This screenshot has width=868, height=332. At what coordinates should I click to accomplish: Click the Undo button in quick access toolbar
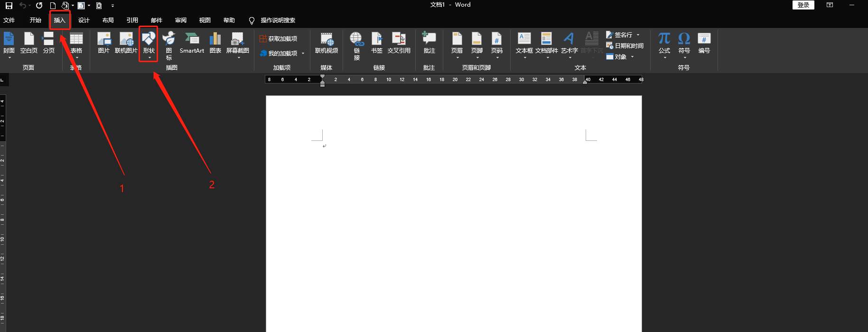click(22, 6)
